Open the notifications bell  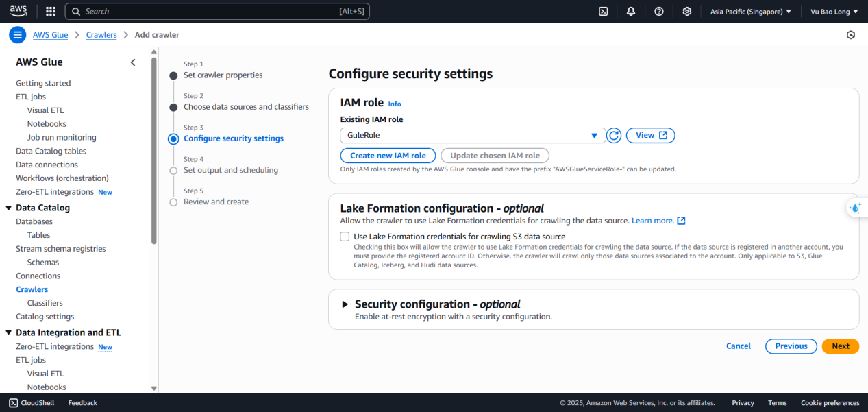pyautogui.click(x=631, y=11)
